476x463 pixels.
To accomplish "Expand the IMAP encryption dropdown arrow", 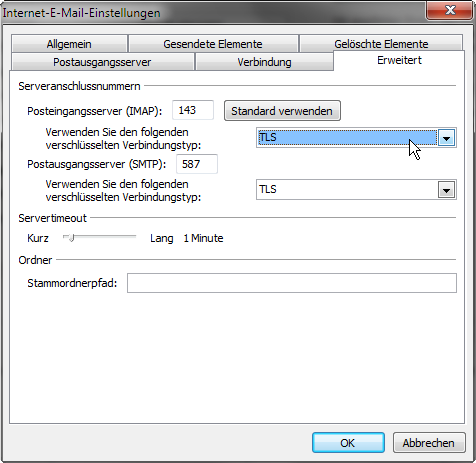I will [446, 138].
